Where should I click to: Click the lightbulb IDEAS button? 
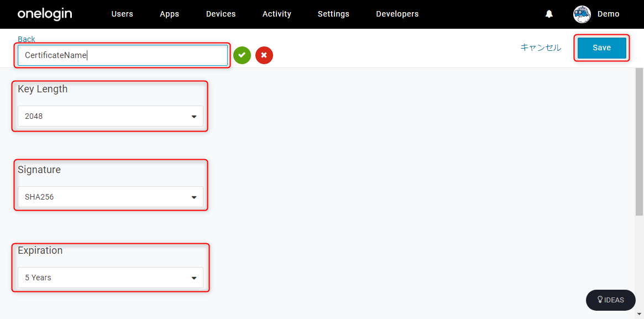point(610,300)
